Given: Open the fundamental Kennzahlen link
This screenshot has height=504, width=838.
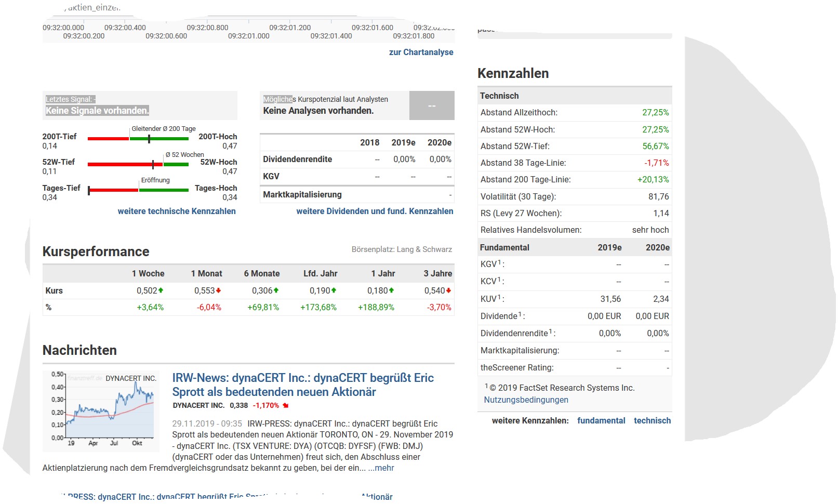Looking at the screenshot, I should coord(601,420).
